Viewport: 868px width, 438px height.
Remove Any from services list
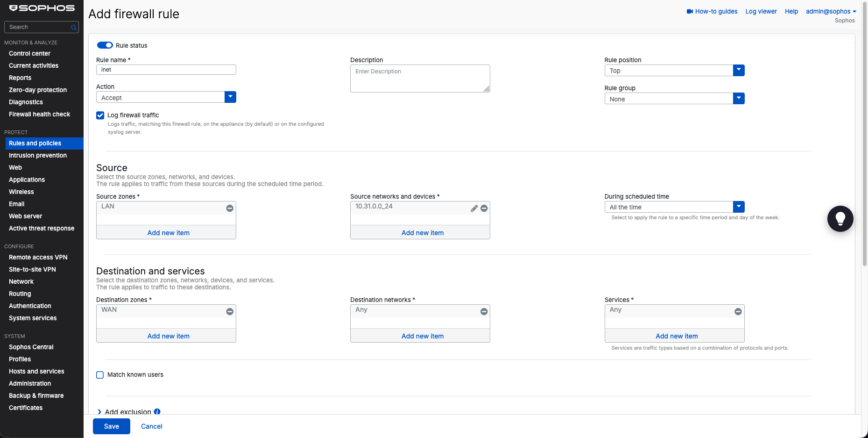738,312
